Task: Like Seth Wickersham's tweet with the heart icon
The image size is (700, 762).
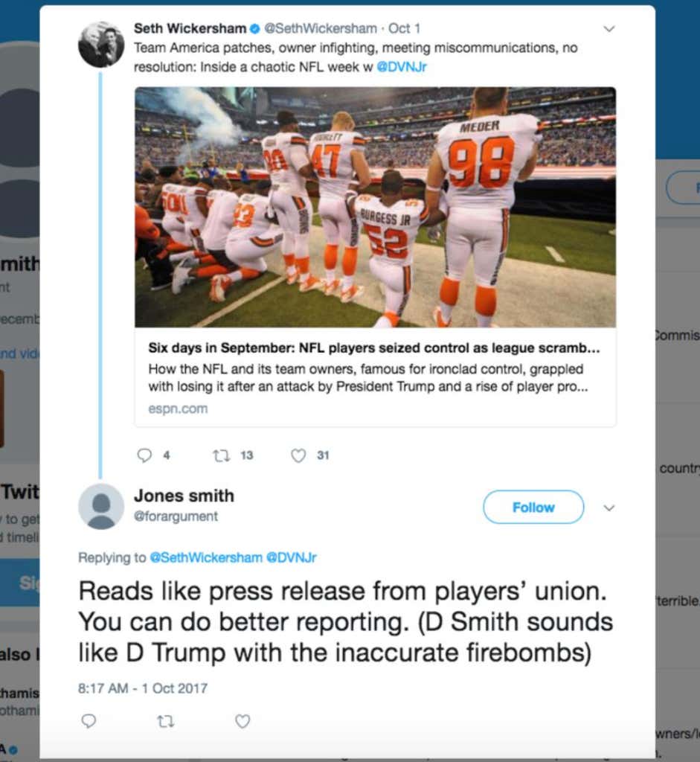Action: tap(298, 455)
